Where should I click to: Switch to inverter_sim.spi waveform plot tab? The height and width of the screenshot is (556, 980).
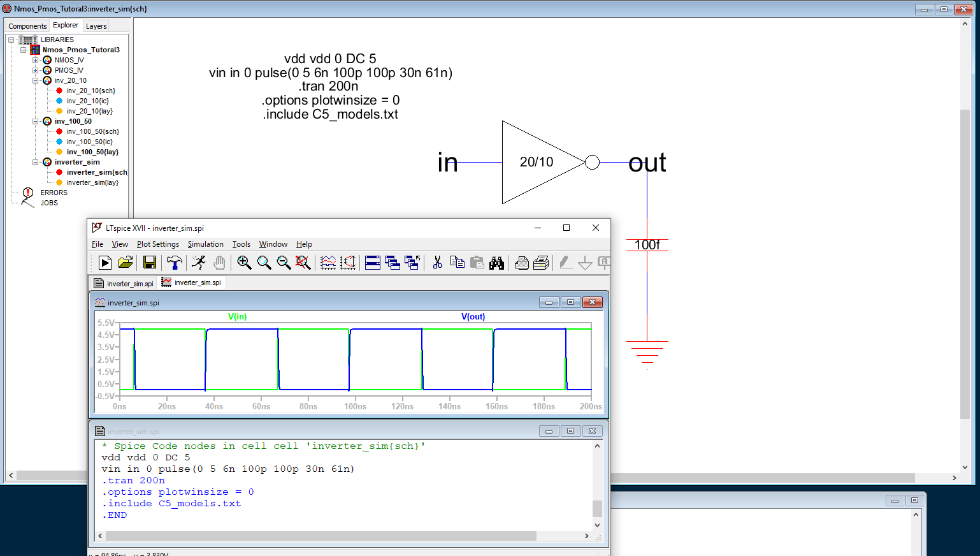(191, 282)
